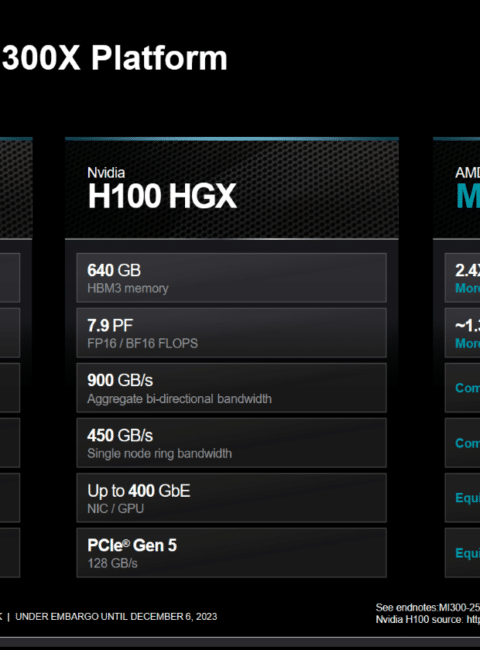Screen dimensions: 480x650
Task: Click the 'FP16 / BF16 FLOPS' caption
Action: click(x=143, y=343)
